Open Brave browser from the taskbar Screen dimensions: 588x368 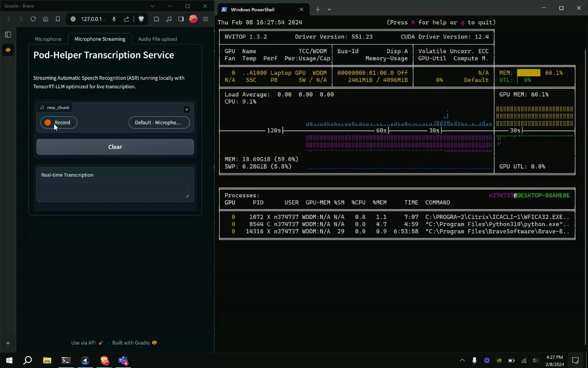point(105,360)
